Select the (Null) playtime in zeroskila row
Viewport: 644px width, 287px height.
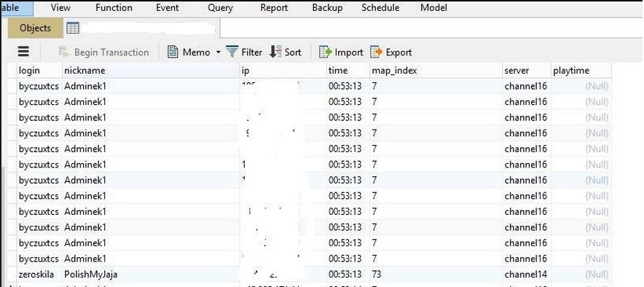(x=581, y=275)
